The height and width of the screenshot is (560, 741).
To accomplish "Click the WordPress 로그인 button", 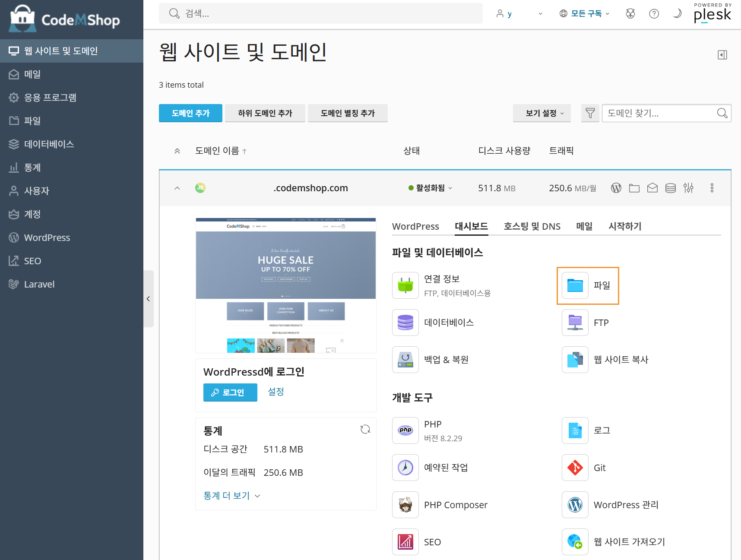I will tap(230, 392).
